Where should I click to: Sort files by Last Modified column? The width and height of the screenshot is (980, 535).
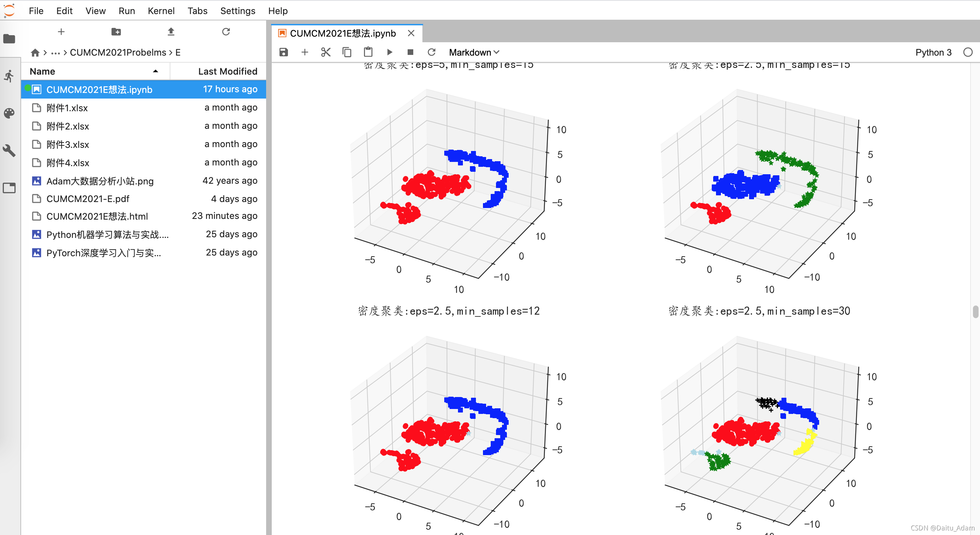click(218, 71)
